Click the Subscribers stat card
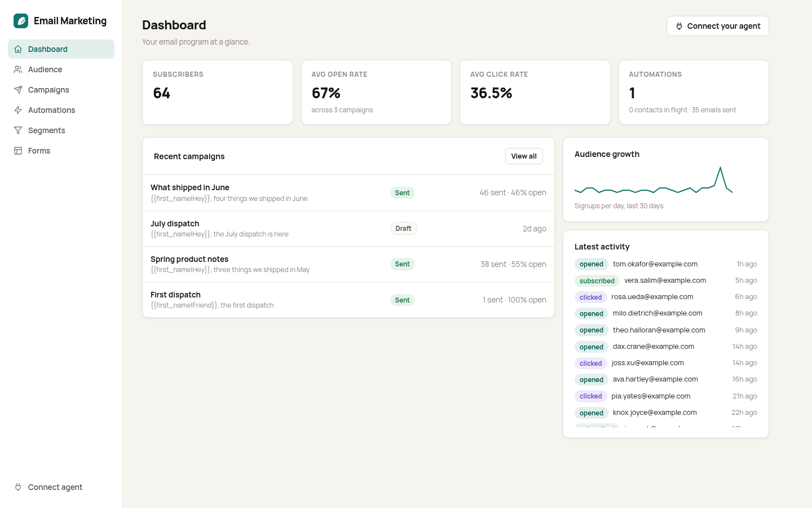This screenshot has width=812, height=508. (218, 92)
